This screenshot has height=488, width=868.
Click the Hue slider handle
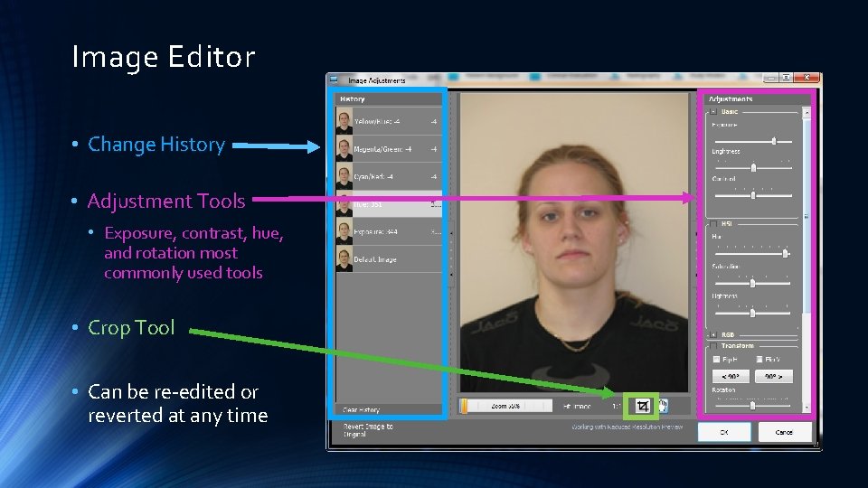click(785, 253)
